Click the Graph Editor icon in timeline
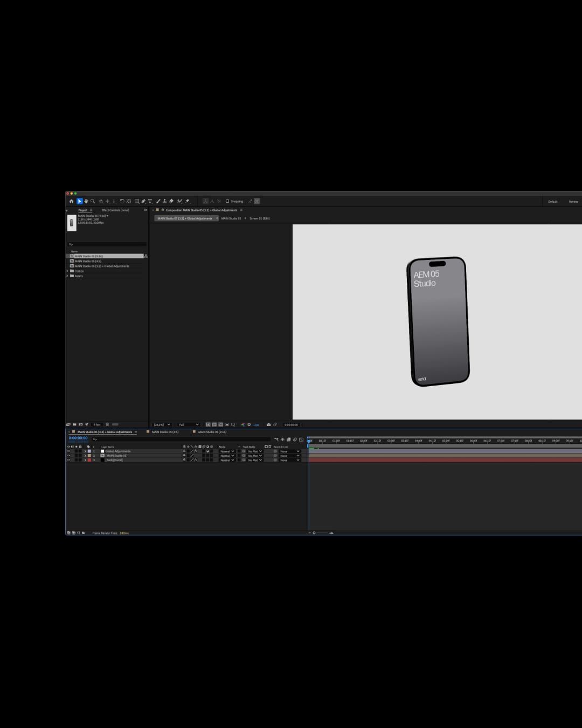582x728 pixels. pyautogui.click(x=301, y=439)
